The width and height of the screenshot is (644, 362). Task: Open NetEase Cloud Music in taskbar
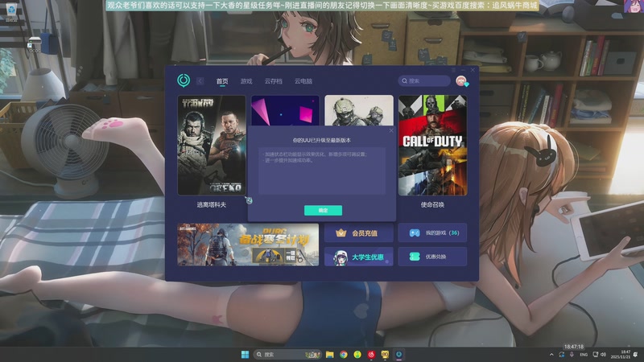point(371,355)
